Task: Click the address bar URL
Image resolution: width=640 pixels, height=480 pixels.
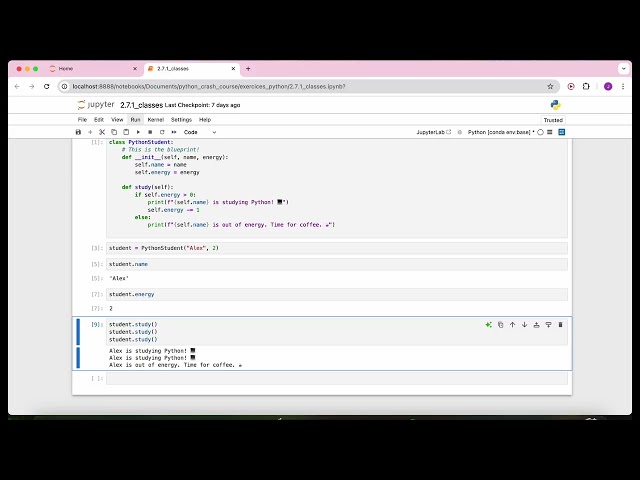Action: pos(209,87)
